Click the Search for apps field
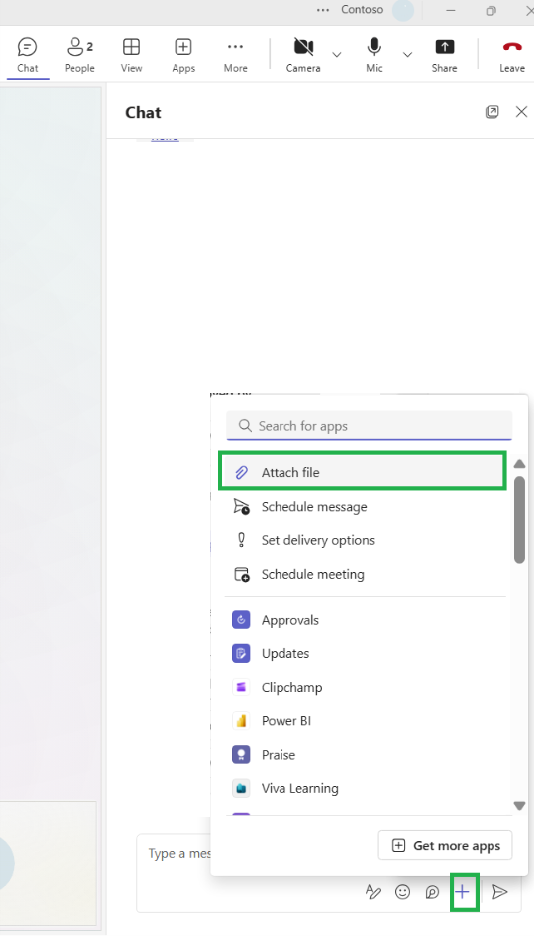Image resolution: width=534 pixels, height=936 pixels. (x=369, y=426)
